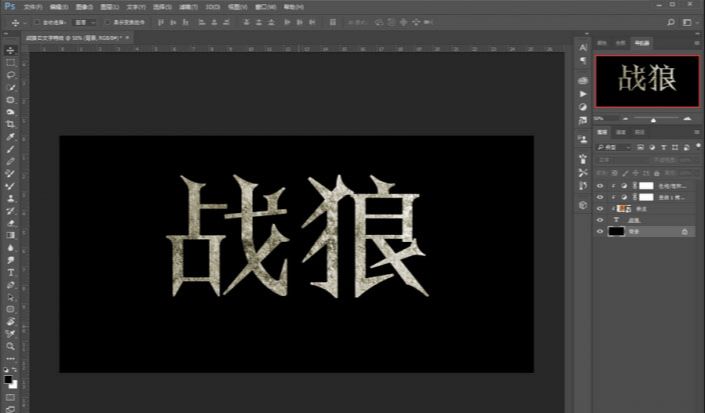Open the layer filter kind dropdown
Viewport: 705px width, 413px height.
(615, 147)
